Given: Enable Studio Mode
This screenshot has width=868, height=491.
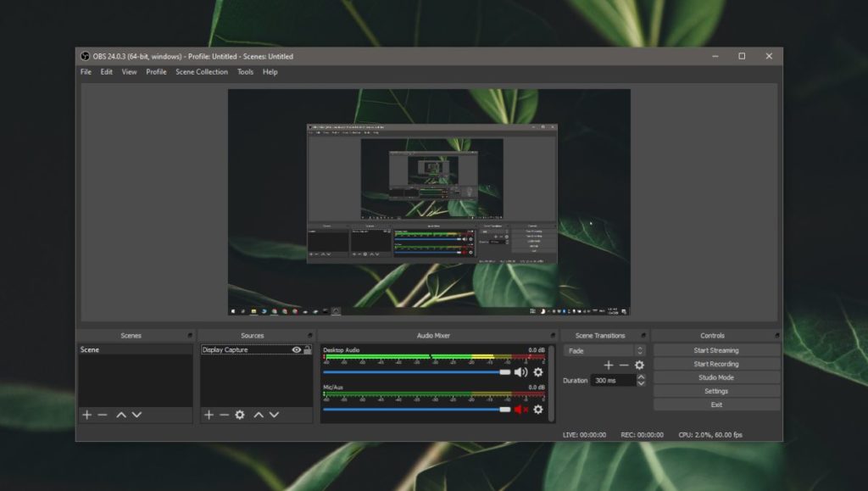Looking at the screenshot, I should pyautogui.click(x=716, y=377).
